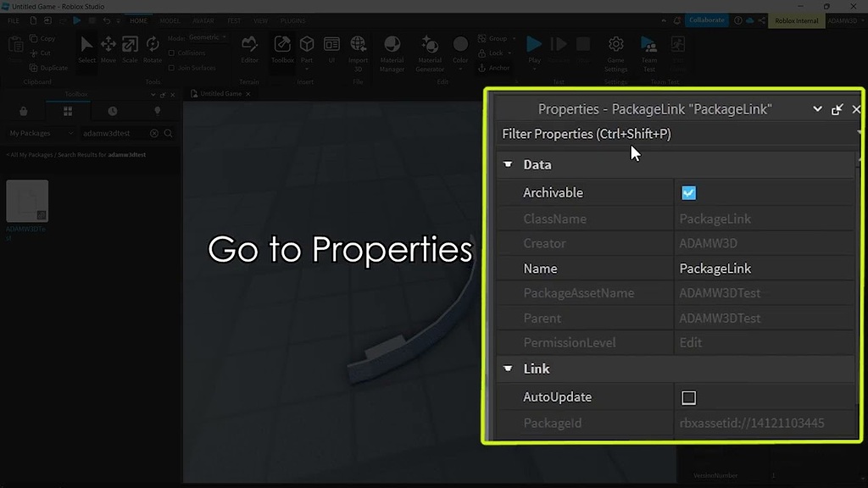Screen dimensions: 868x488
Task: Click the Collaborate button
Action: [x=706, y=19]
